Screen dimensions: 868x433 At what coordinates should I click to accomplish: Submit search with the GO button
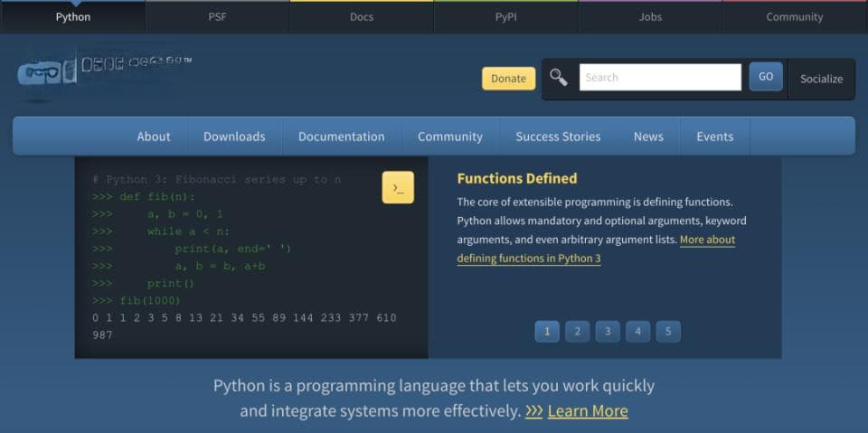766,77
